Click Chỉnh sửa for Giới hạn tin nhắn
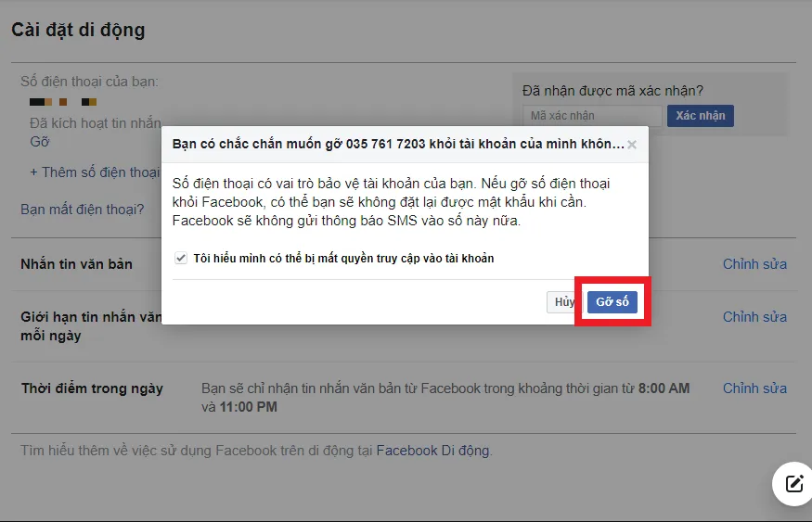The image size is (812, 522). pyautogui.click(x=754, y=317)
